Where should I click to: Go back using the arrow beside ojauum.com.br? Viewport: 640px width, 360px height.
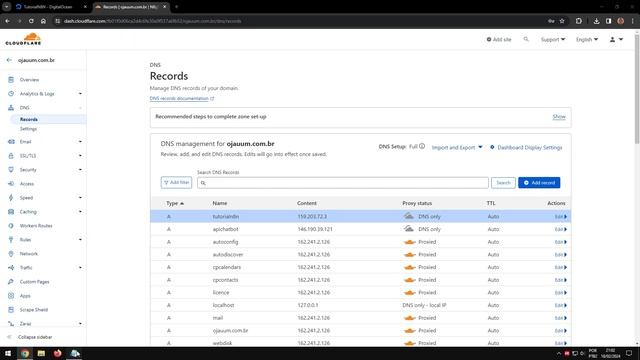[9, 60]
